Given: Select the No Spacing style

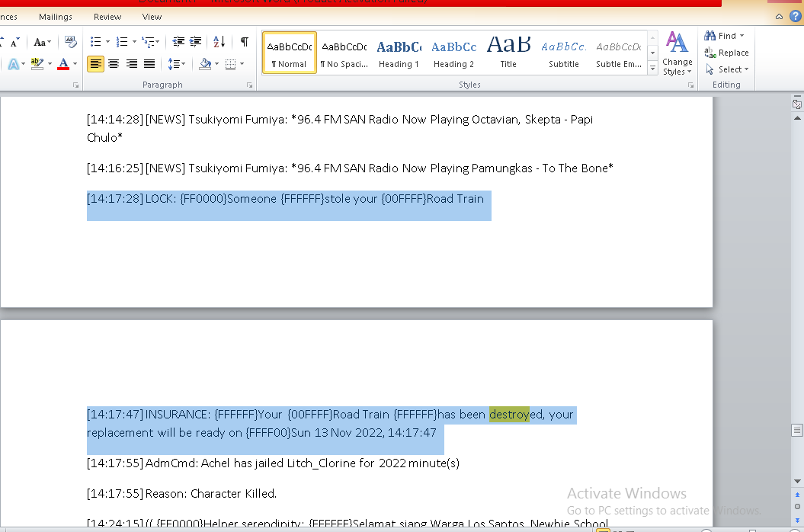Looking at the screenshot, I should (x=344, y=53).
